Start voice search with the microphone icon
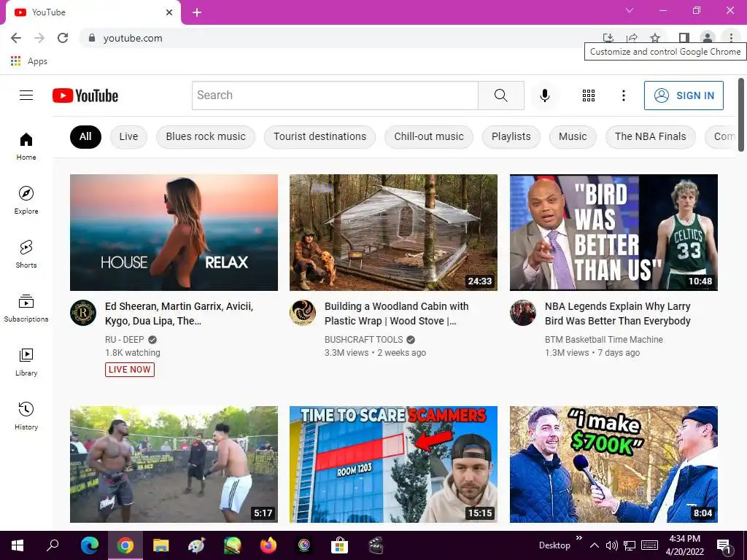Screen dimensions: 747x560 [x=544, y=96]
